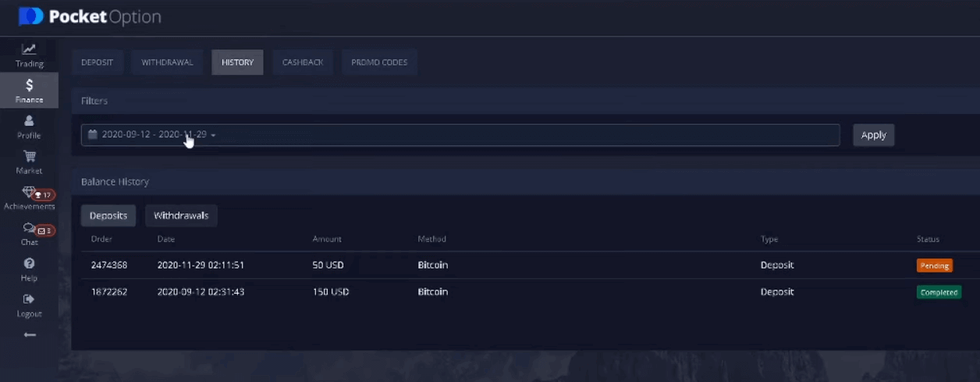Open the Promo Codes tab

(x=379, y=62)
